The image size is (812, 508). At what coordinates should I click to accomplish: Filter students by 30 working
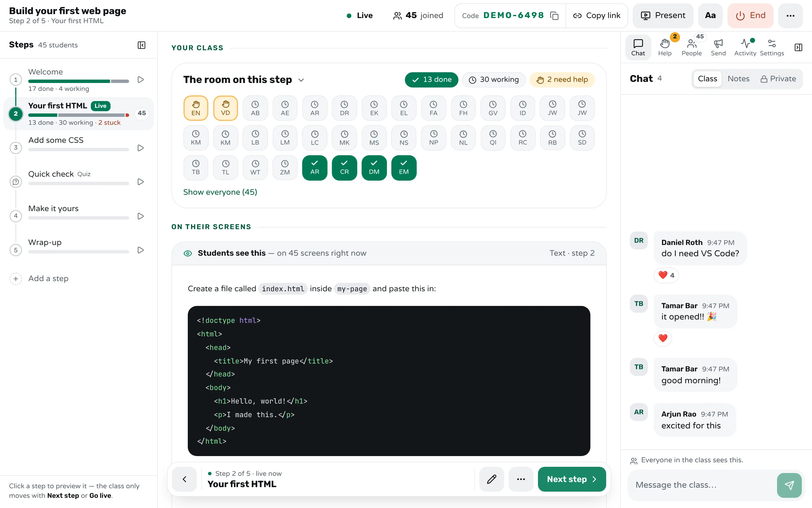tap(494, 80)
